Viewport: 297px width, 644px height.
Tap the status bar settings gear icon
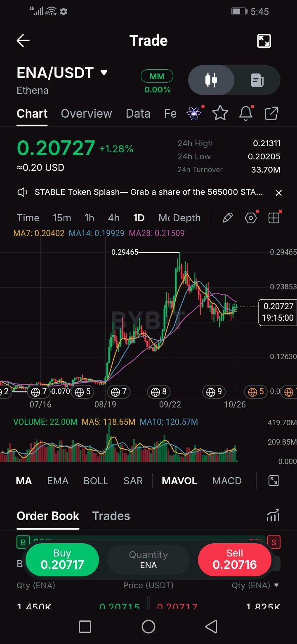[64, 12]
